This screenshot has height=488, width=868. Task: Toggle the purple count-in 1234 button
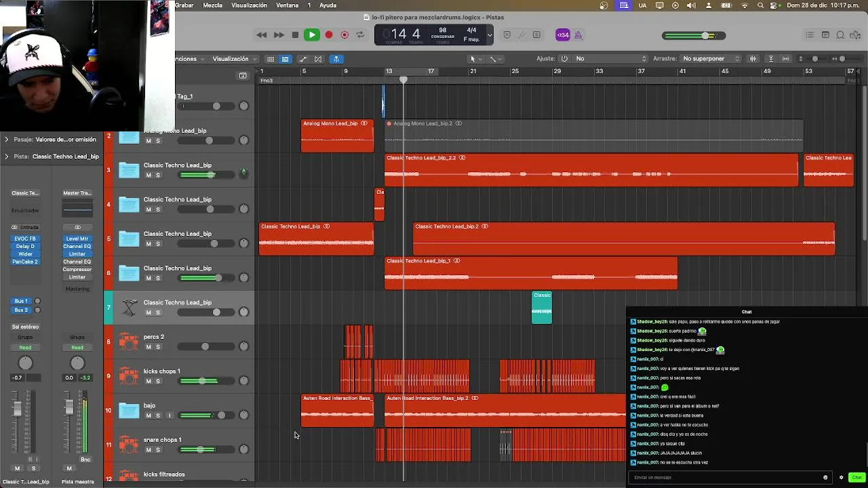pos(563,35)
